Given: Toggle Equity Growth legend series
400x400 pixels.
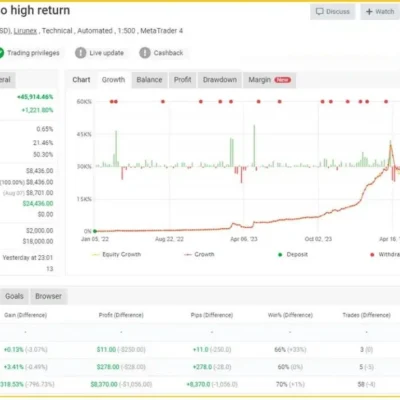Looking at the screenshot, I should click(116, 254).
